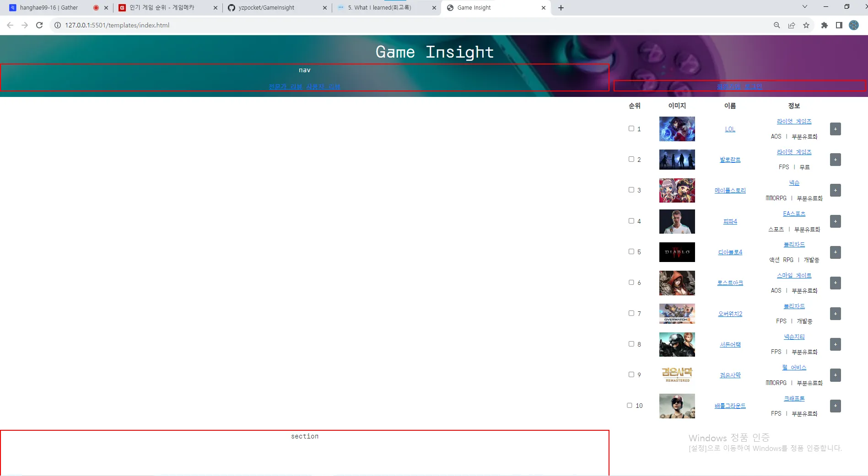868x476 pixels.
Task: Open the 사용자 리뷰 nav link
Action: click(323, 87)
